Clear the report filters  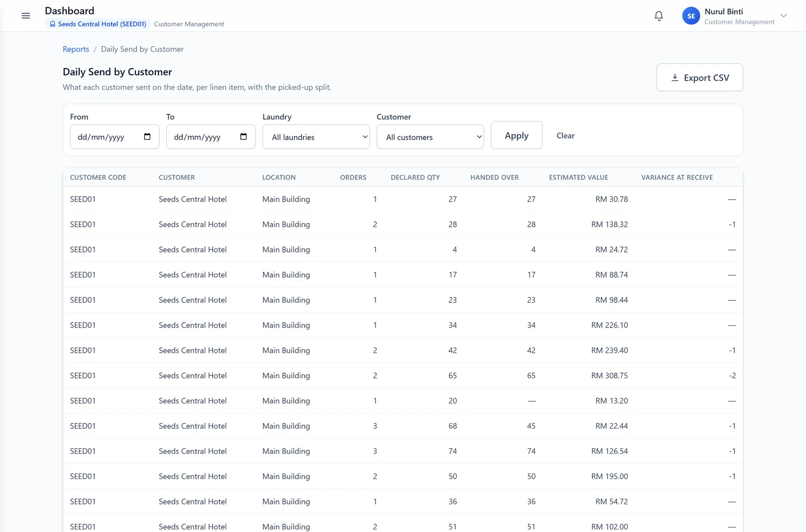565,136
